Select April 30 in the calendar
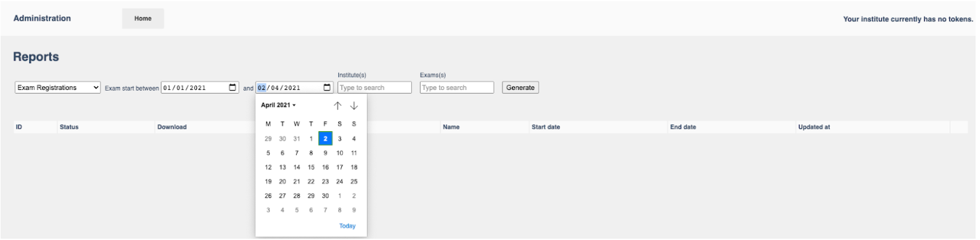This screenshot has width=980, height=240. [325, 196]
